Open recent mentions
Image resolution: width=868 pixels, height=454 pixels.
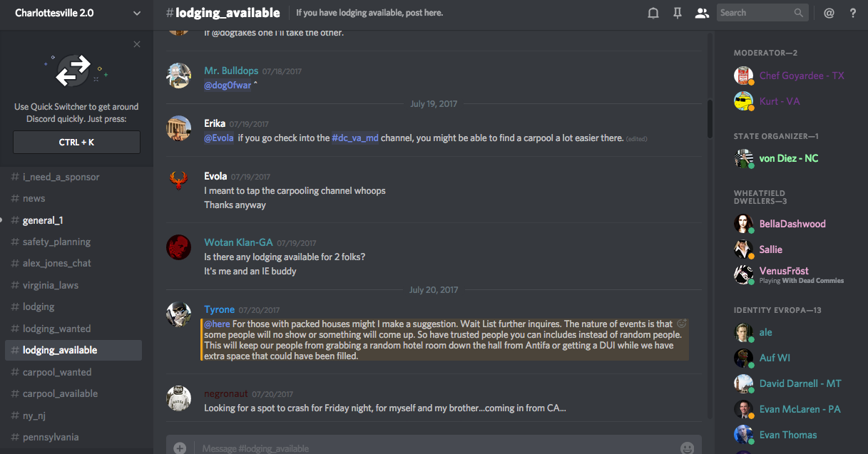(x=829, y=13)
